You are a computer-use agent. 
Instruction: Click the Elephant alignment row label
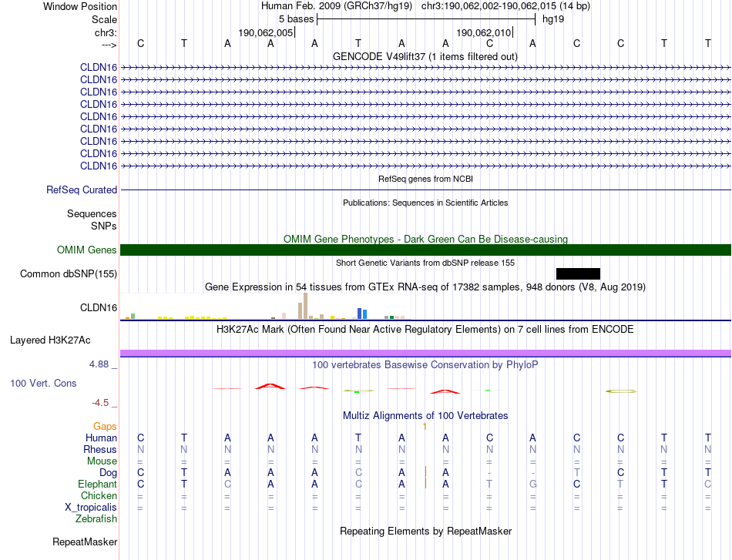[98, 484]
